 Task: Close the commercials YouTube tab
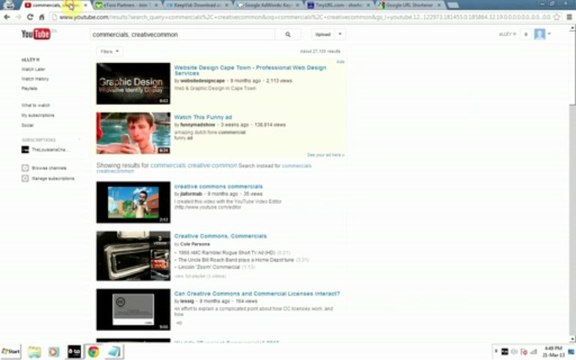coord(86,5)
